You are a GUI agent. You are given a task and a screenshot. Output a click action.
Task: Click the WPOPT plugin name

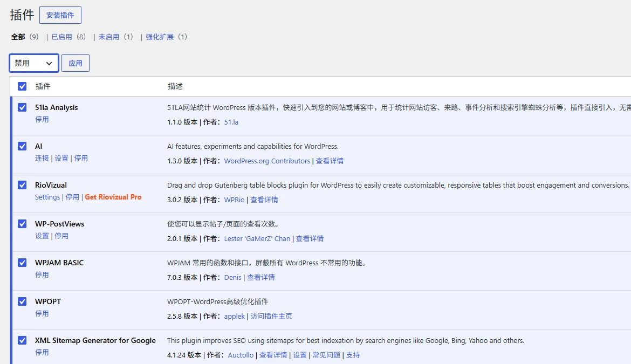48,301
